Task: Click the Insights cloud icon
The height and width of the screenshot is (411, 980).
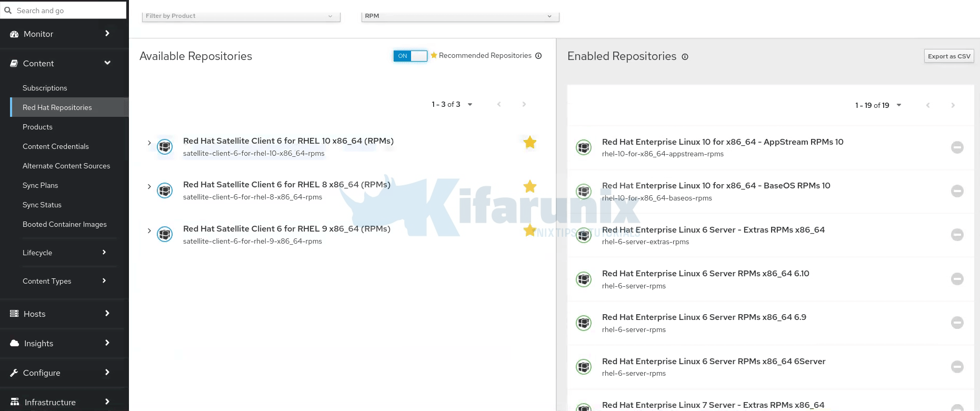Action: pyautogui.click(x=15, y=343)
